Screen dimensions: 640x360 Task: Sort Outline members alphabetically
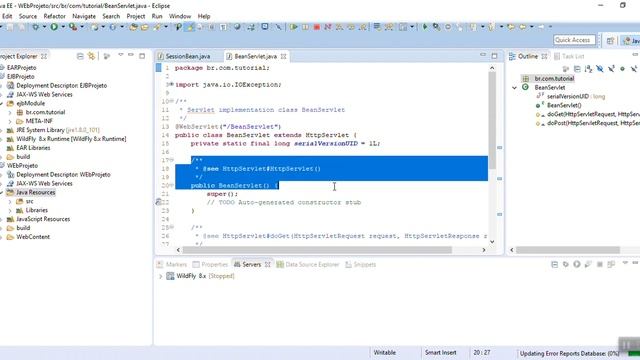tap(588, 69)
